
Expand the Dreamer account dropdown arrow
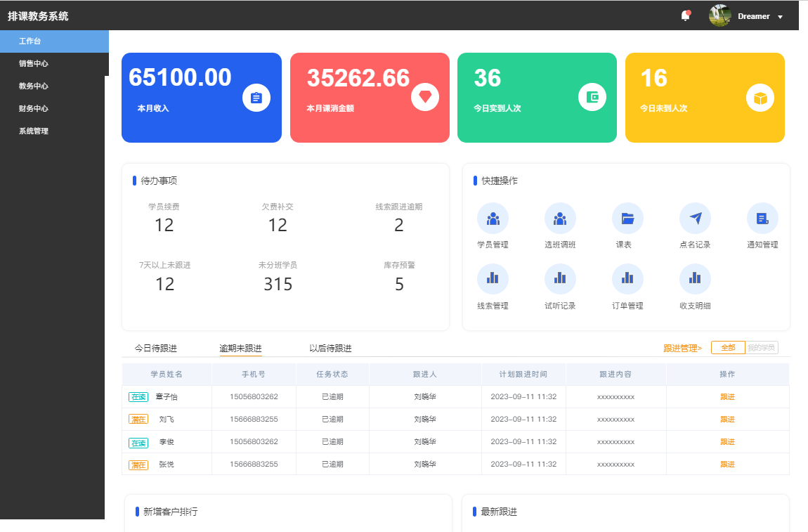pyautogui.click(x=780, y=17)
